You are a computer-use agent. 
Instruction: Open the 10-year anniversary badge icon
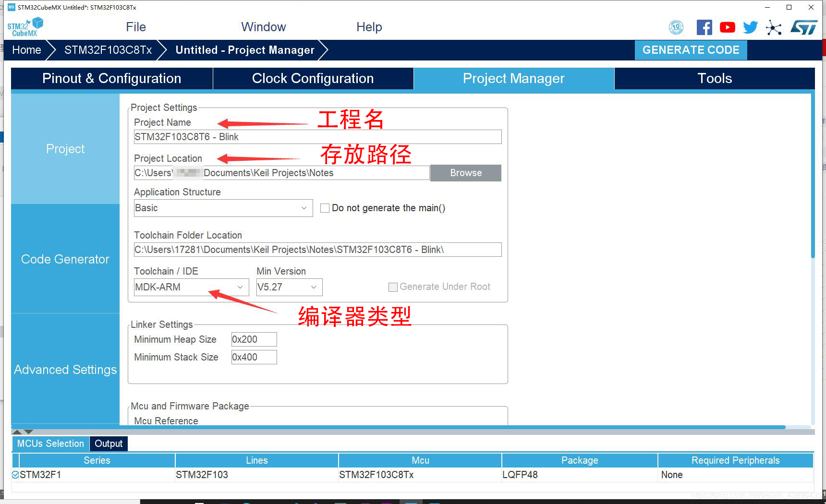(676, 27)
